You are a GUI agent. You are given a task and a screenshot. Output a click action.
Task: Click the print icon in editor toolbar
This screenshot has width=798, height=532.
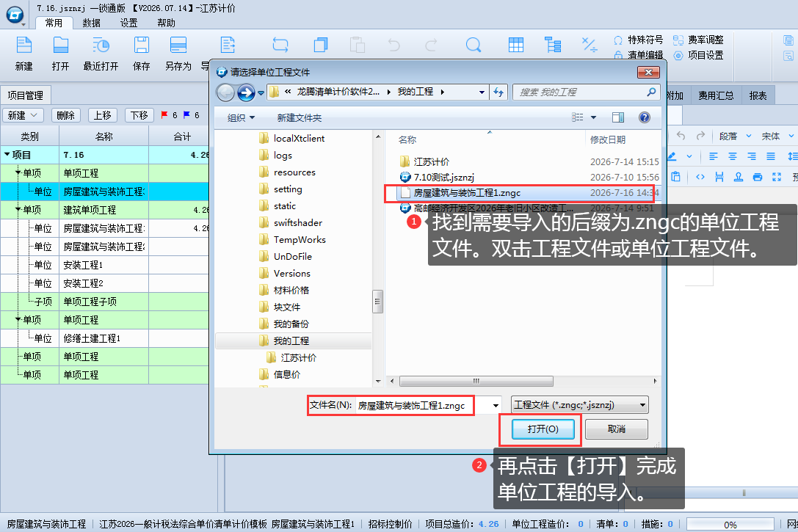pyautogui.click(x=758, y=177)
